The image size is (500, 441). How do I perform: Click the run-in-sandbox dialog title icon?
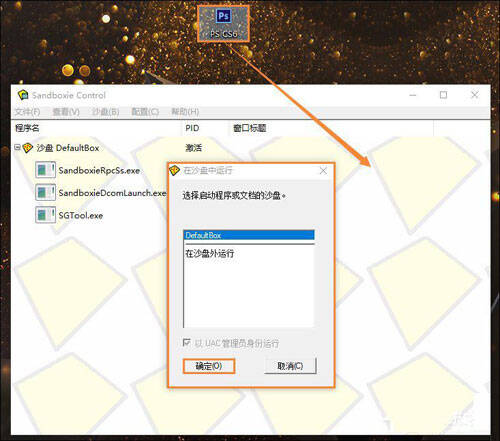click(x=174, y=171)
